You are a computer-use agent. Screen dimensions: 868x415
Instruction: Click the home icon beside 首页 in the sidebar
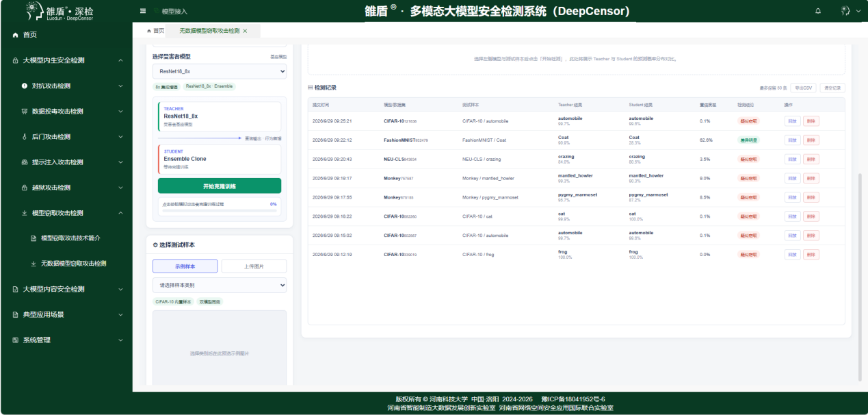16,35
